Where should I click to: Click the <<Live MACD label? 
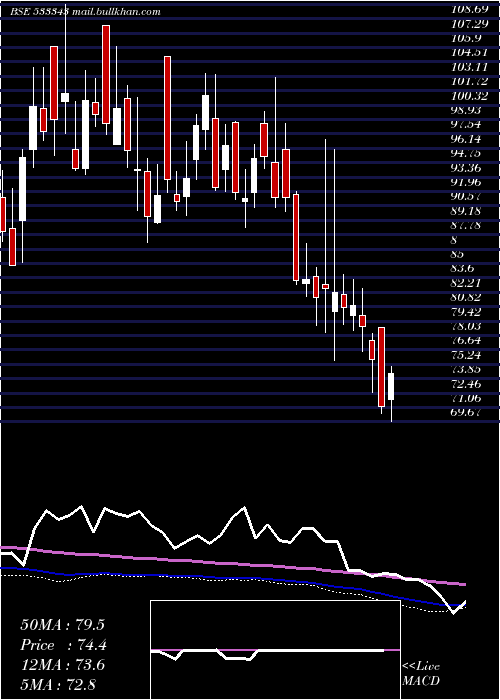point(421,674)
